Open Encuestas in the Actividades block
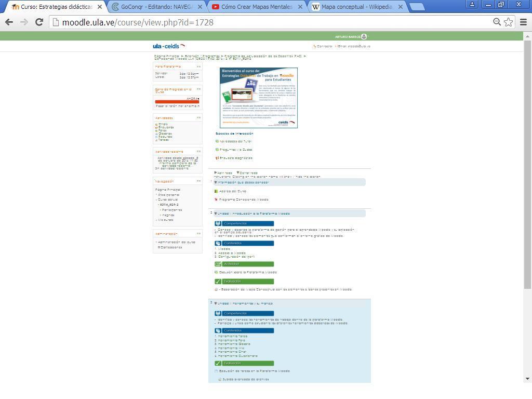This screenshot has width=532, height=399. 165,127
